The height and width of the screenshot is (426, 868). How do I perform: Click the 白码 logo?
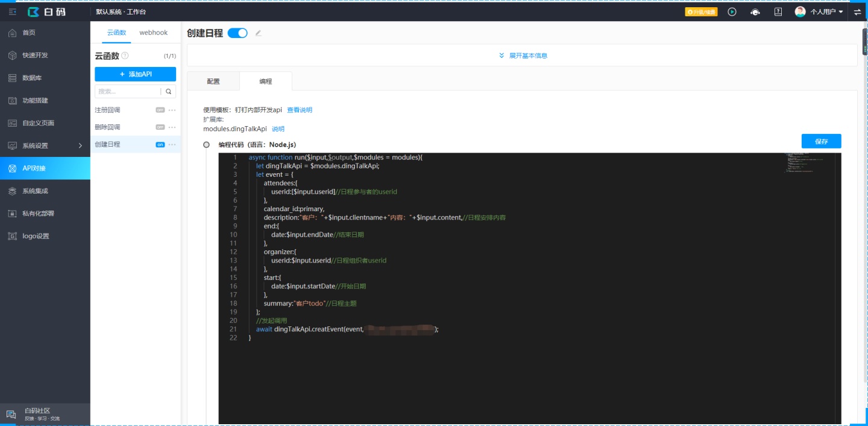[x=48, y=11]
